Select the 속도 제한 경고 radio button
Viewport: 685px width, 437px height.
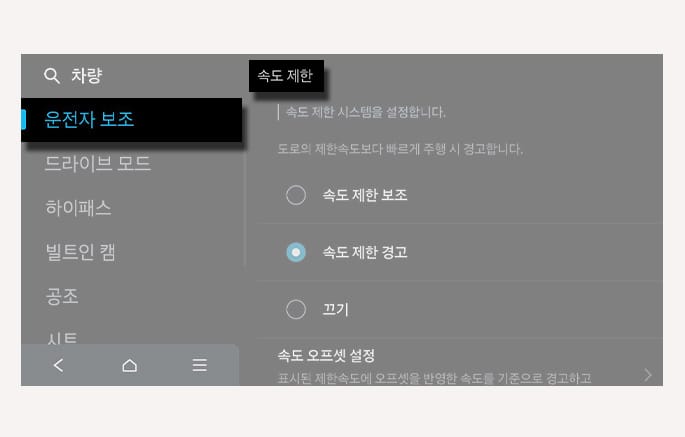pyautogui.click(x=296, y=252)
